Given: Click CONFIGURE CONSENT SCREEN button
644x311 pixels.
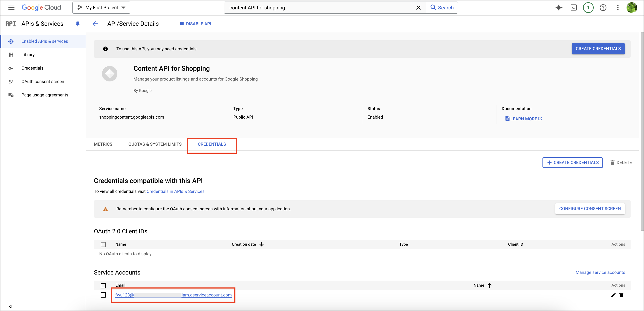Looking at the screenshot, I should click(x=590, y=209).
